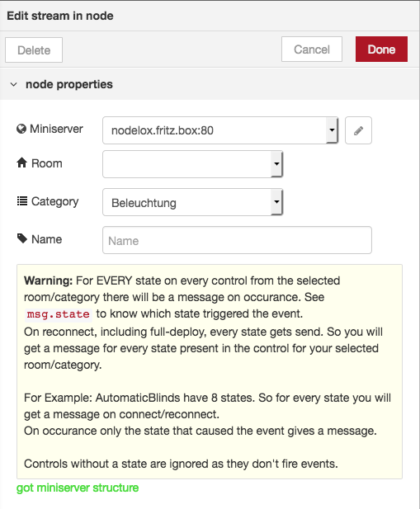The image size is (420, 509).
Task: Click the Category field label
Action: [54, 201]
